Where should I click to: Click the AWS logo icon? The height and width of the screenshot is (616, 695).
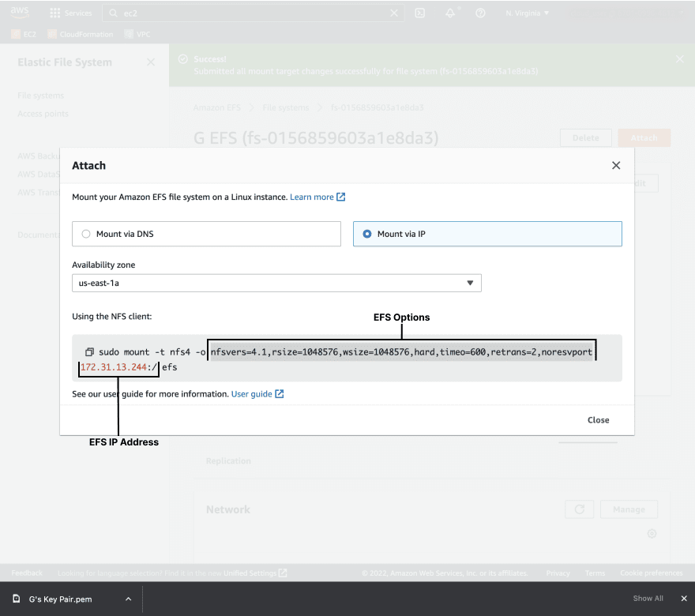coord(20,13)
